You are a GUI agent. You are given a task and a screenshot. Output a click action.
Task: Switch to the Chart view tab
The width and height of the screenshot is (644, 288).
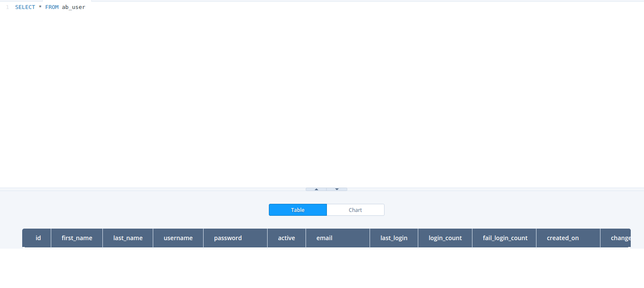pyautogui.click(x=356, y=210)
